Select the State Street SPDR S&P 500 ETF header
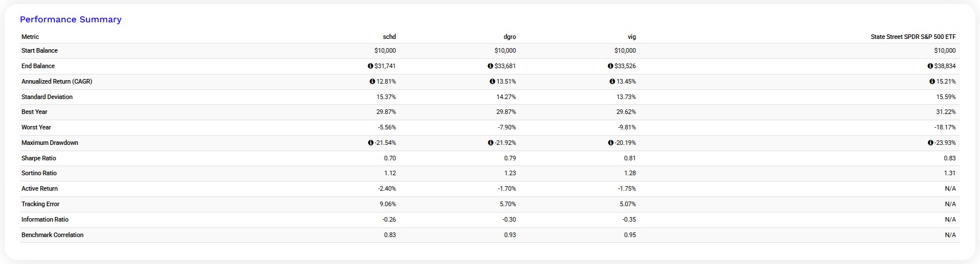Screen dimensions: 980x264 click(x=913, y=37)
